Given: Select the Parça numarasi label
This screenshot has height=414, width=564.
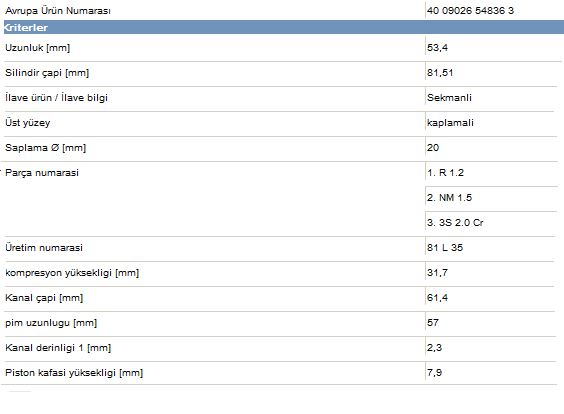Looking at the screenshot, I should pyautogui.click(x=42, y=173).
